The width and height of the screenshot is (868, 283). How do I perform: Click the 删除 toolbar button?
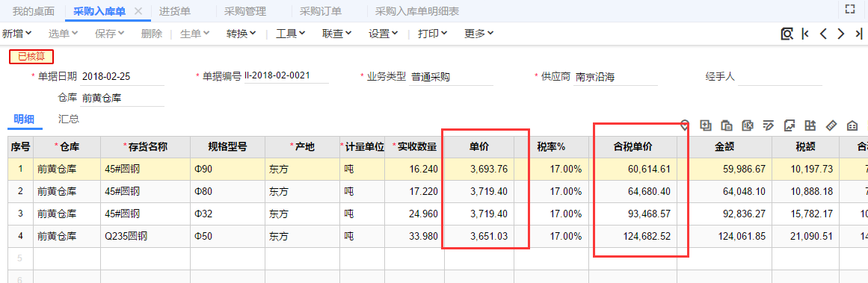(x=152, y=34)
